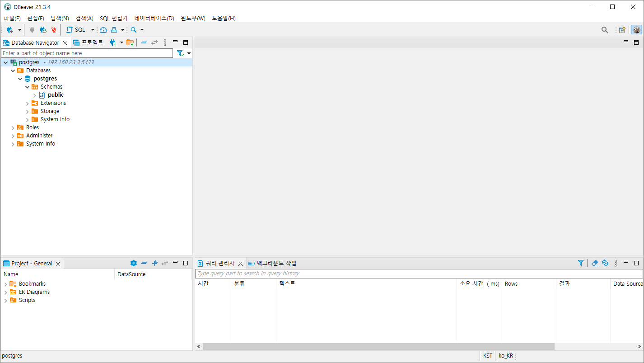Select the public schema item
Viewport: 644px width, 363px height.
(x=56, y=95)
